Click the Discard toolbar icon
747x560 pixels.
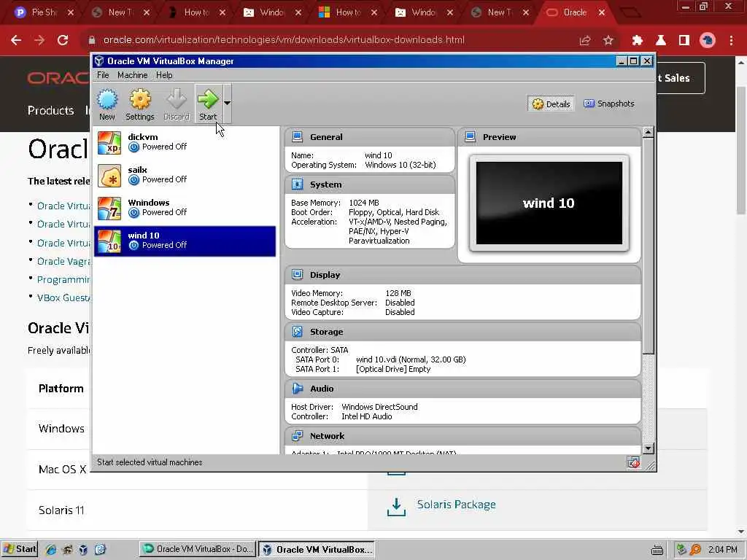pos(177,104)
